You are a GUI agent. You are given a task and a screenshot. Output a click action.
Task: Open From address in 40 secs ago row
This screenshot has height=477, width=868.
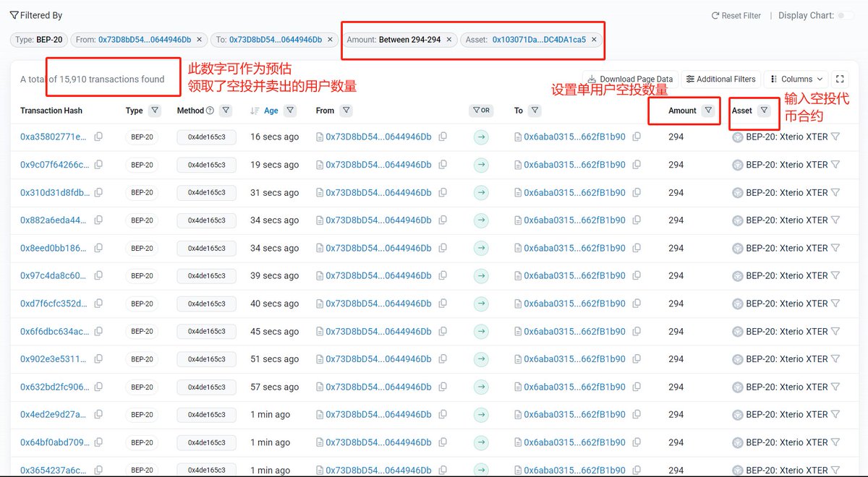[378, 304]
